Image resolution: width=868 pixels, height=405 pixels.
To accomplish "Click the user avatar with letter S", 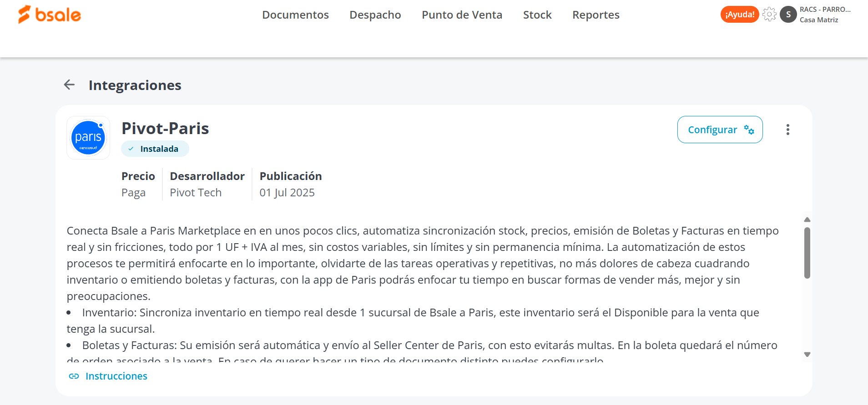I will (x=788, y=15).
